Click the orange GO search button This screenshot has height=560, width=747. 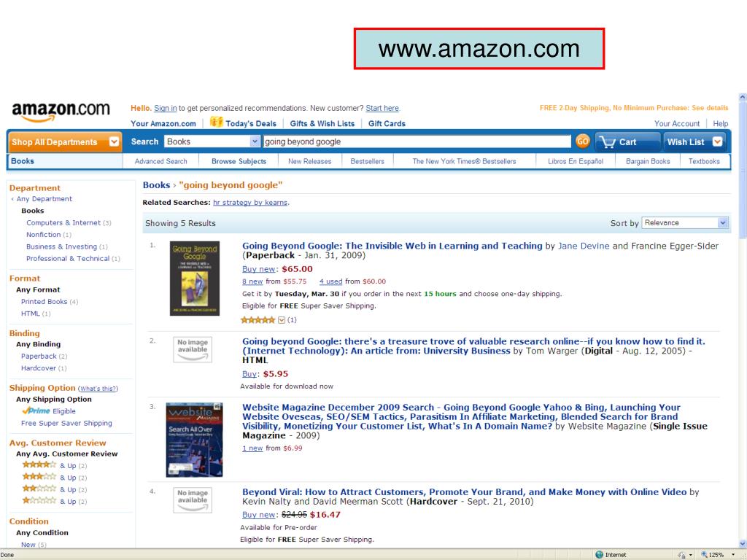(x=582, y=141)
